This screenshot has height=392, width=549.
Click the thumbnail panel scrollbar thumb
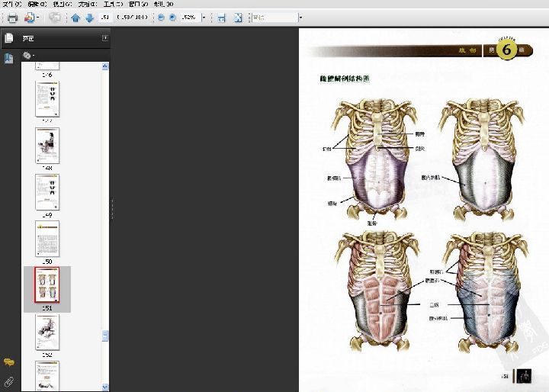[x=105, y=336]
